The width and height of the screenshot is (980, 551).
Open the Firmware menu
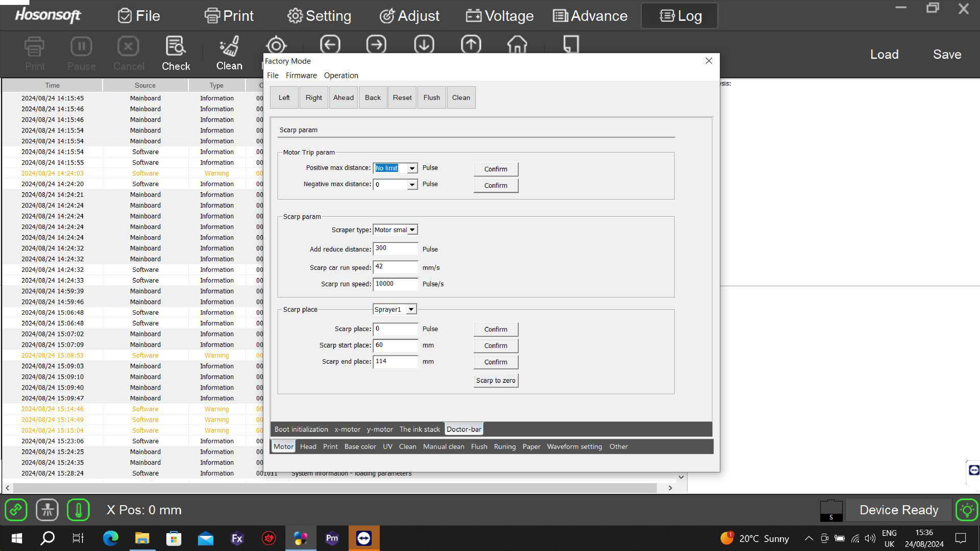tap(301, 75)
